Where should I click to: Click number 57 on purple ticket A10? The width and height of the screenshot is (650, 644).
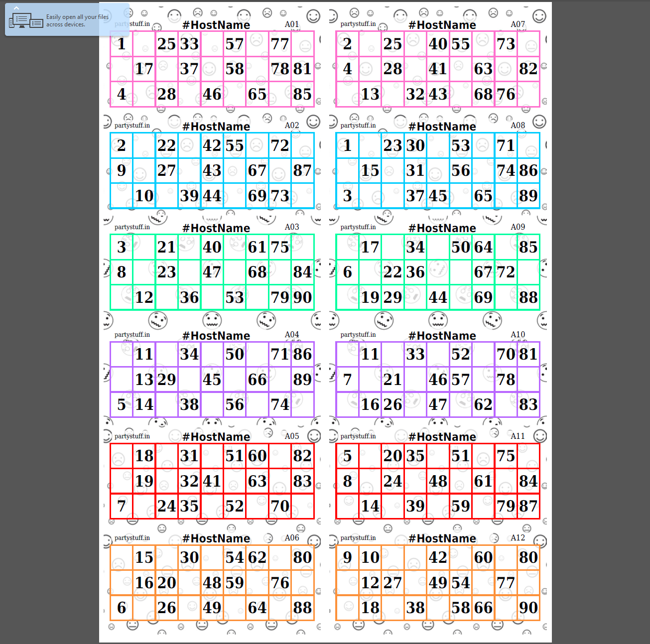460,380
